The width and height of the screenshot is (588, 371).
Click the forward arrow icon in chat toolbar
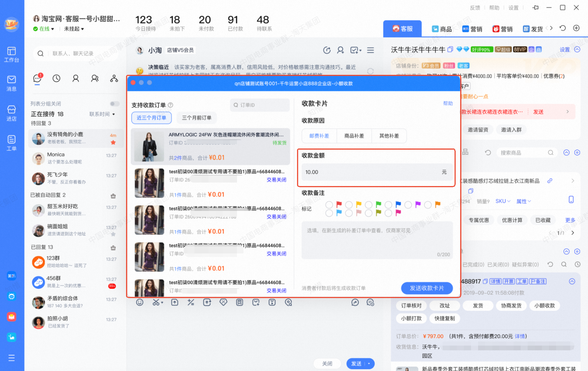tap(355, 302)
